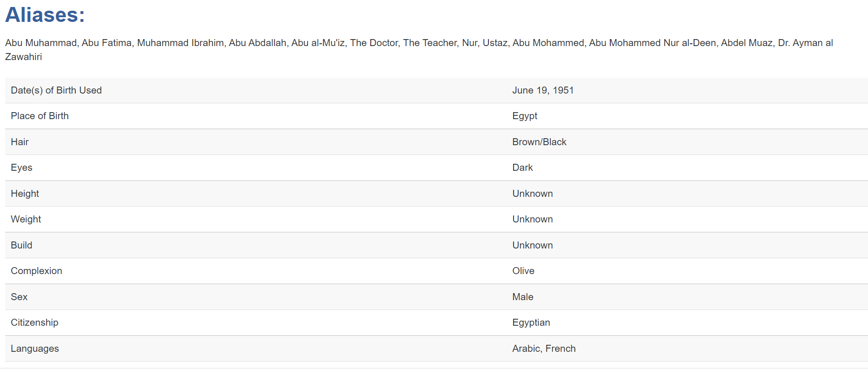Click the Unknown value for Weight
This screenshot has height=369, width=868.
point(533,219)
